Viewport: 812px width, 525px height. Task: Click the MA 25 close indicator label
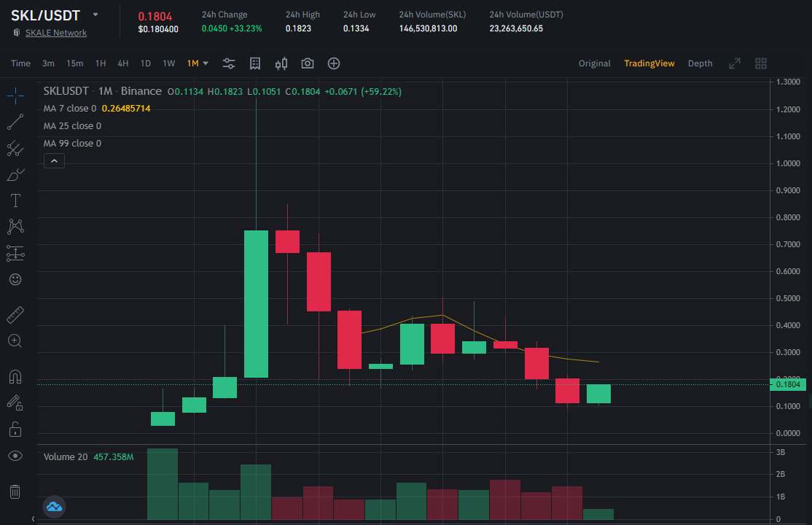(x=72, y=126)
